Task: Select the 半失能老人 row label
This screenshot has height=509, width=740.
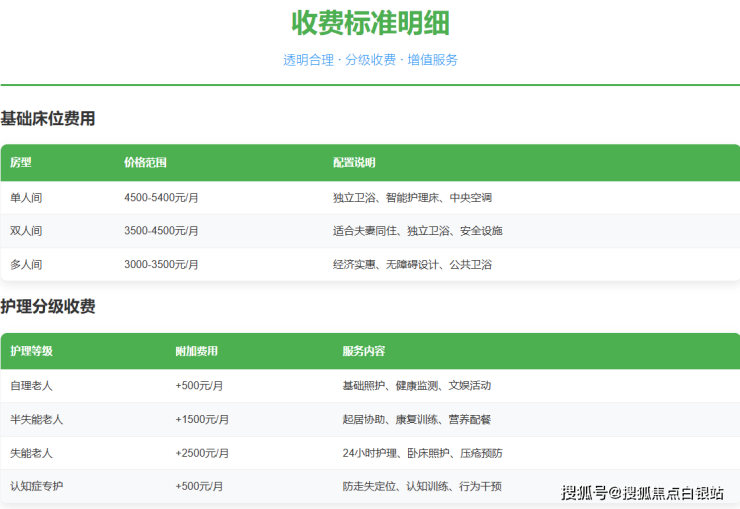Action: (x=36, y=419)
